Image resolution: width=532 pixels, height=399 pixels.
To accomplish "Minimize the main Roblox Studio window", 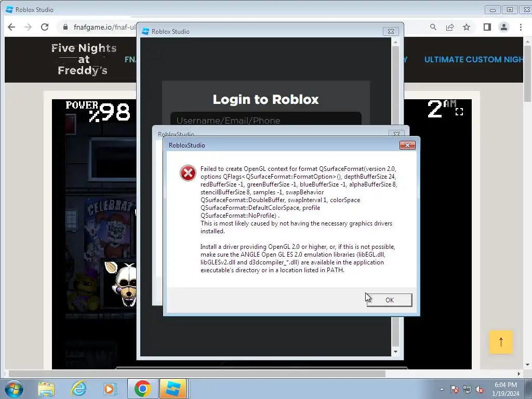I will [493, 9].
